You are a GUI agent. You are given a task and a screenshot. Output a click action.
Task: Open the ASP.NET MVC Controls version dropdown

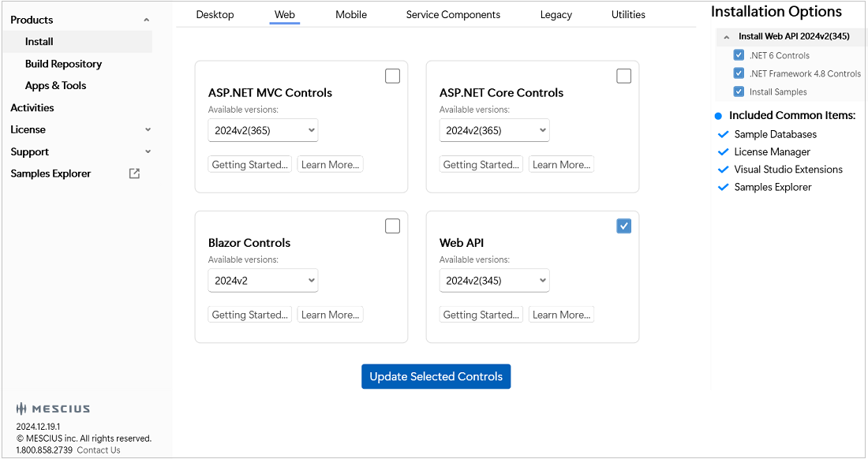click(263, 130)
